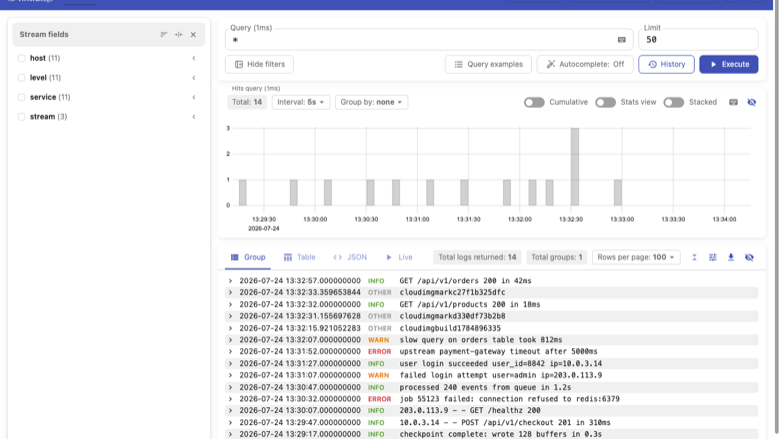Viewport: 780px width, 439px height.
Task: Enable the Stacked toggle
Action: pyautogui.click(x=674, y=102)
